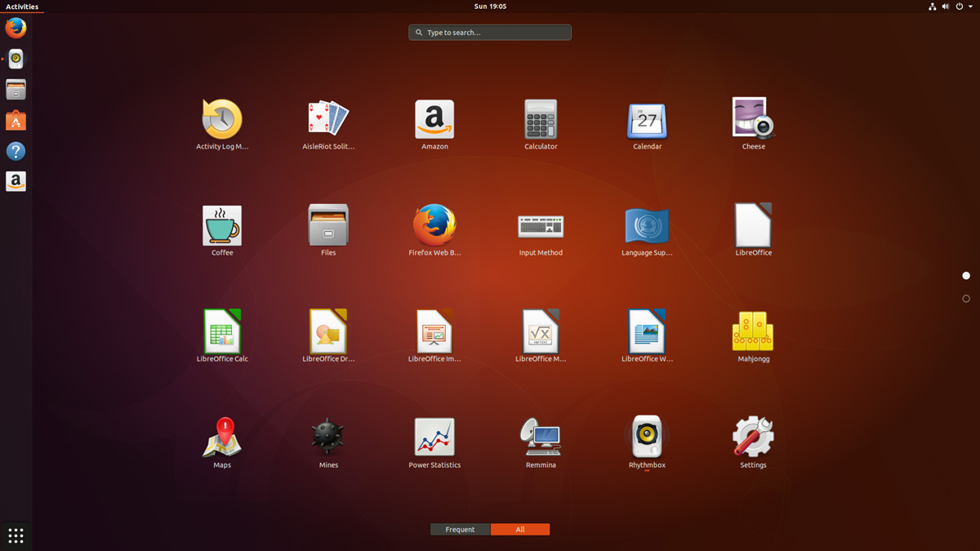
Task: Open Files from the dock
Action: pos(16,90)
